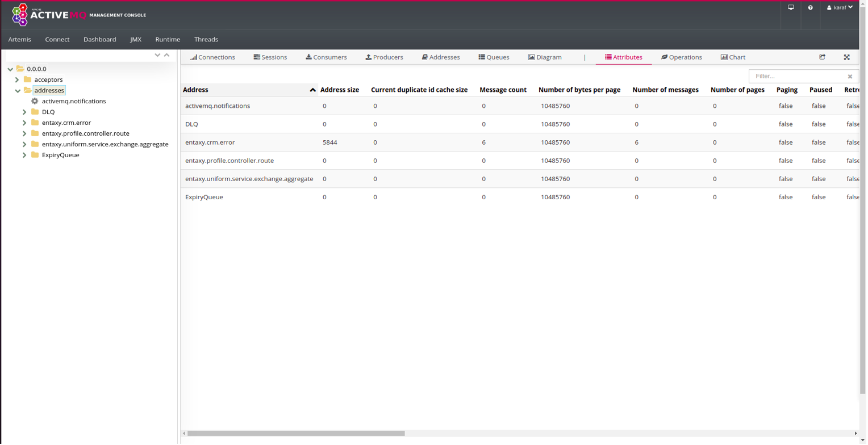Collapse the addresses tree folder
Viewport: 868px width, 445px height.
pos(18,91)
